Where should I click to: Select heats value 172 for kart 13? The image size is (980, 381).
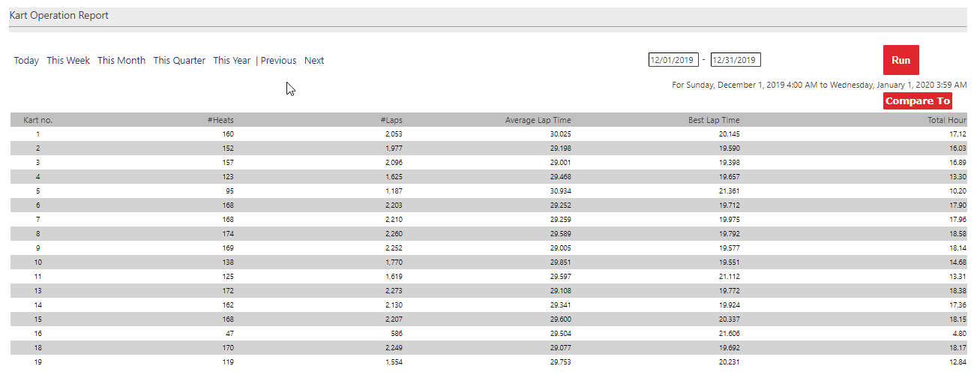[x=228, y=291]
